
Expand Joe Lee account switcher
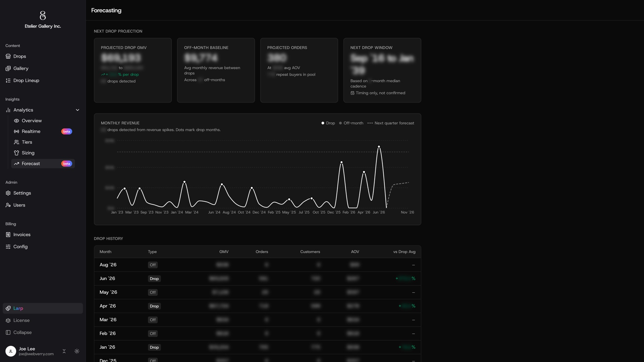point(64,351)
